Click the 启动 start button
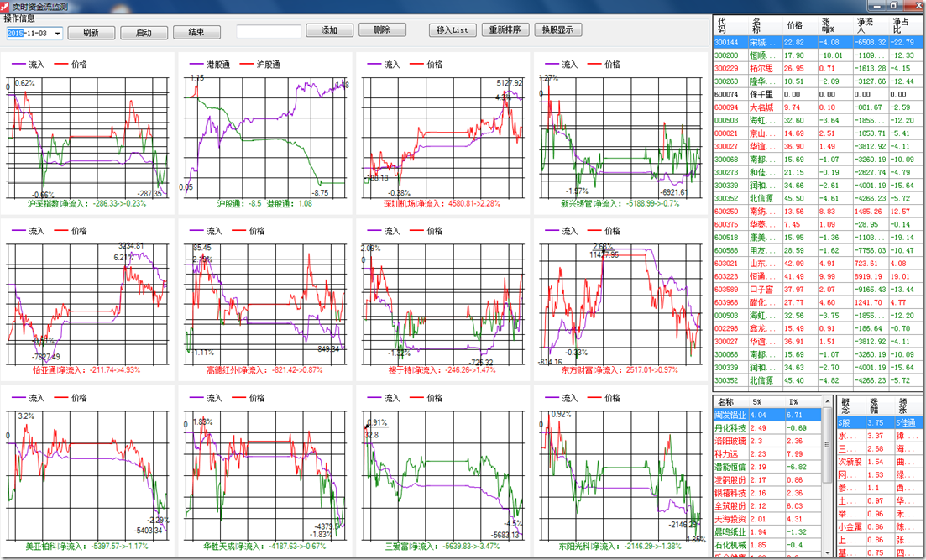Image resolution: width=926 pixels, height=560 pixels. pyautogui.click(x=144, y=33)
